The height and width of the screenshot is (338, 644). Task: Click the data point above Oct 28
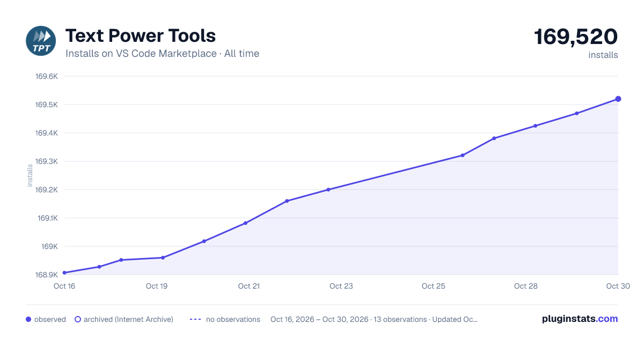point(535,126)
